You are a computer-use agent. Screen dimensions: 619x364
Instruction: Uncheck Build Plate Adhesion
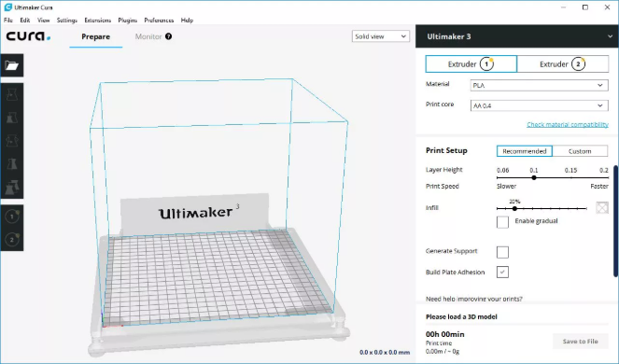click(502, 272)
